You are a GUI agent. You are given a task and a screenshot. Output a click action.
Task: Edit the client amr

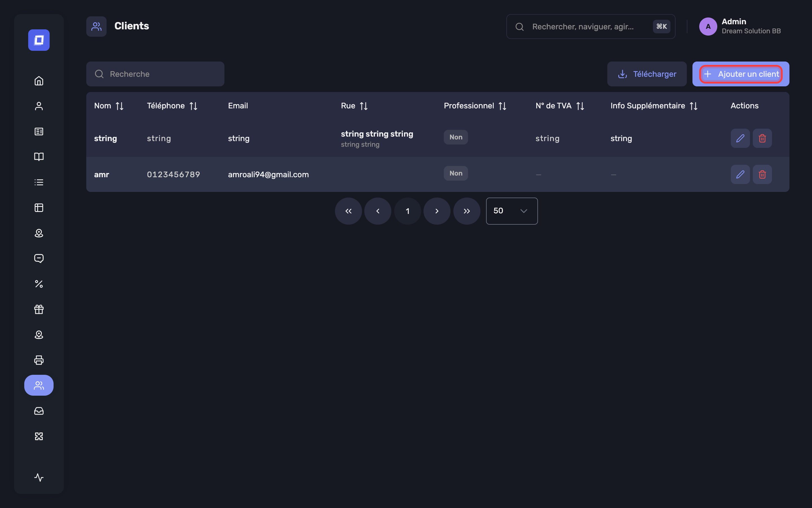coord(740,174)
